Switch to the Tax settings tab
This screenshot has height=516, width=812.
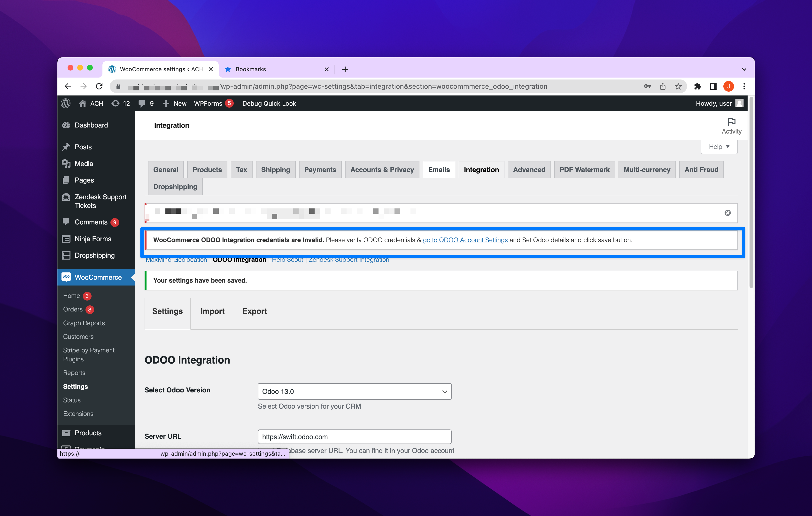coord(241,170)
